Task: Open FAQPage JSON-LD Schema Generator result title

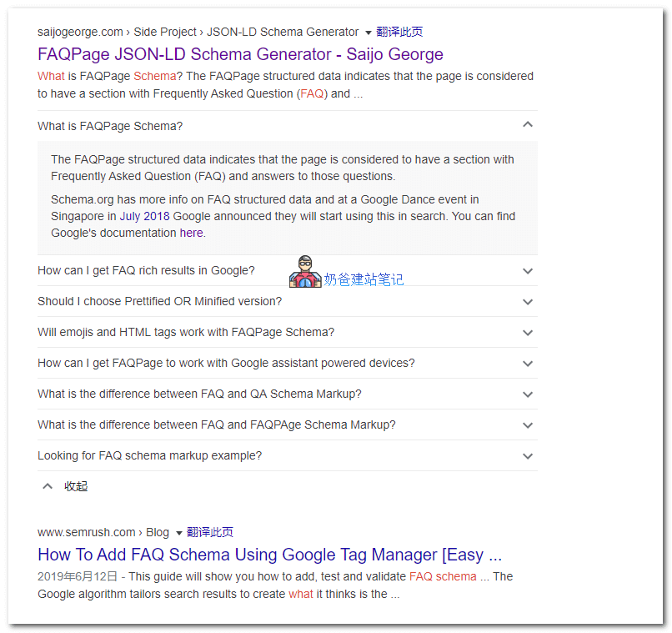Action: (x=240, y=54)
